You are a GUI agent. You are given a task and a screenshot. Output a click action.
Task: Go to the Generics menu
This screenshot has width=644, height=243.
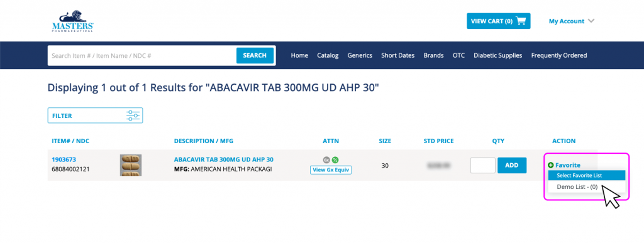pyautogui.click(x=360, y=55)
